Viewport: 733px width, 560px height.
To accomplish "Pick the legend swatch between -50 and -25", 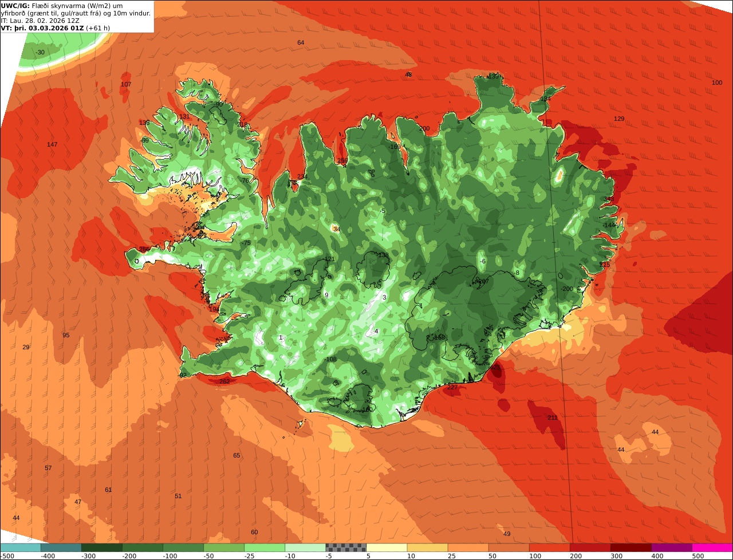I will [224, 547].
